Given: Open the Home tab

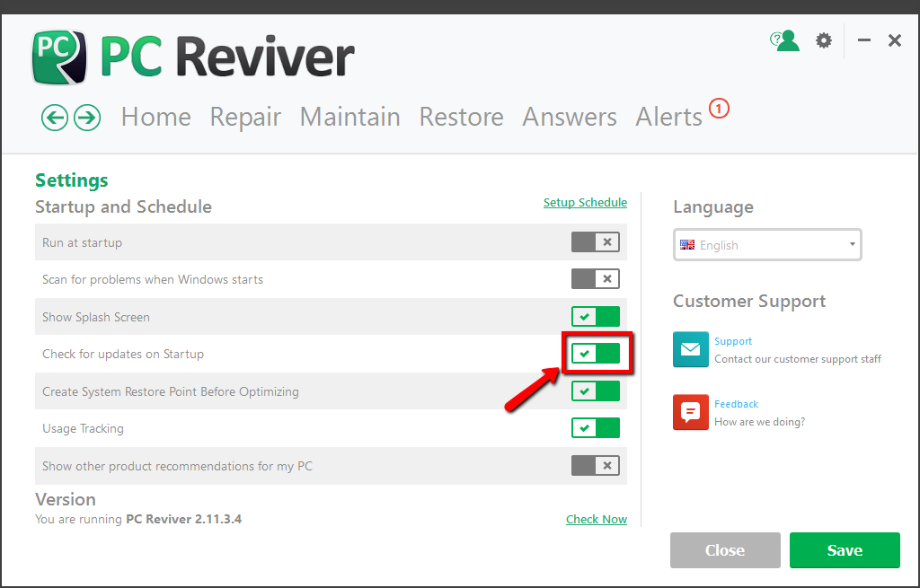Looking at the screenshot, I should coord(156,117).
